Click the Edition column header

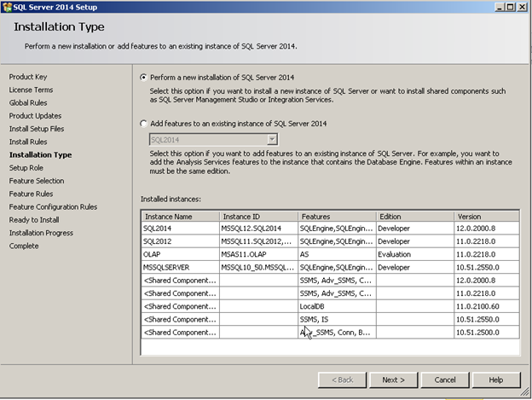coord(415,217)
